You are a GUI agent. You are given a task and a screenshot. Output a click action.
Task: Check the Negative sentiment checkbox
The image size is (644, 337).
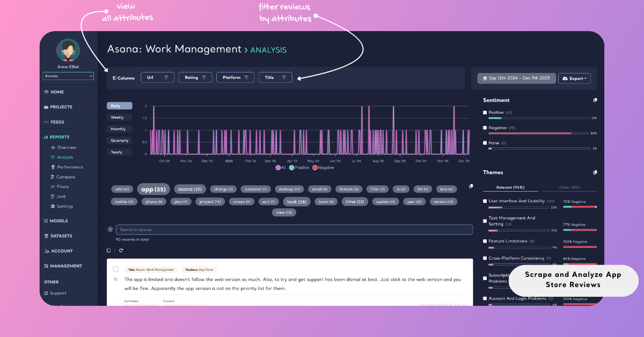pos(485,128)
